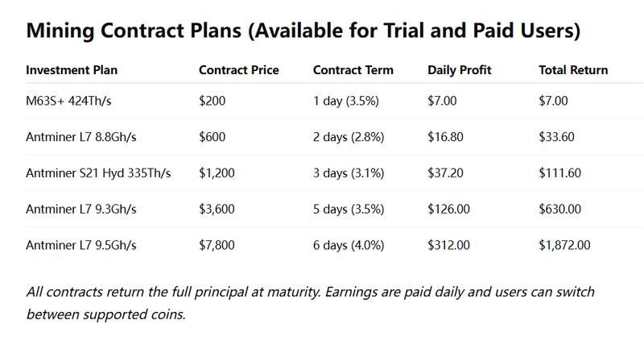
Task: Click the $16.80 daily profit value
Action: tap(444, 137)
